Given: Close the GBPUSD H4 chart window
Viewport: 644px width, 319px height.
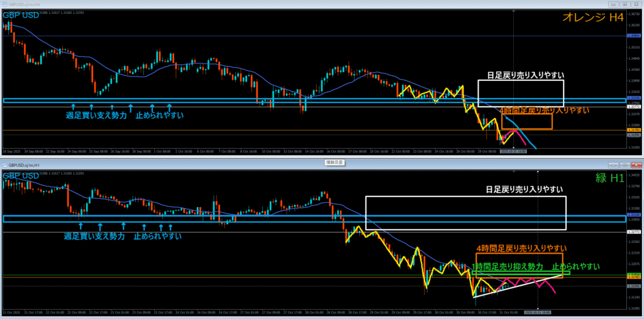Looking at the screenshot, I should coord(635,4).
